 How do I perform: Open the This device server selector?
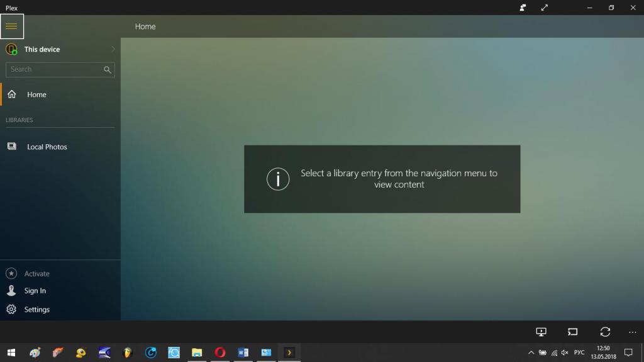coord(60,49)
